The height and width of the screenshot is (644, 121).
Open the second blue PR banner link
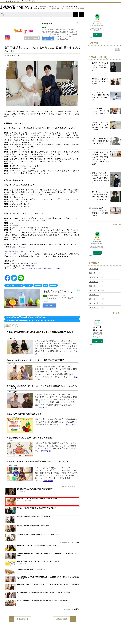[x=42, y=321]
